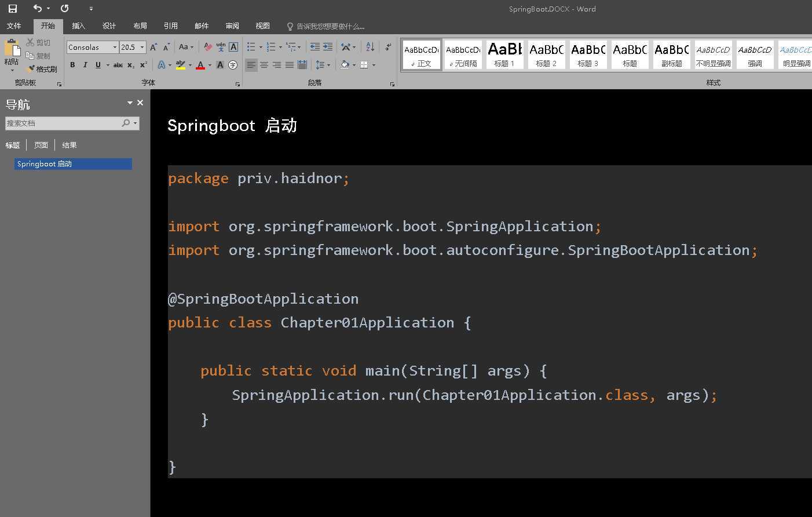Open the undo history dropdown arrow
The height and width of the screenshot is (517, 812).
[x=48, y=9]
